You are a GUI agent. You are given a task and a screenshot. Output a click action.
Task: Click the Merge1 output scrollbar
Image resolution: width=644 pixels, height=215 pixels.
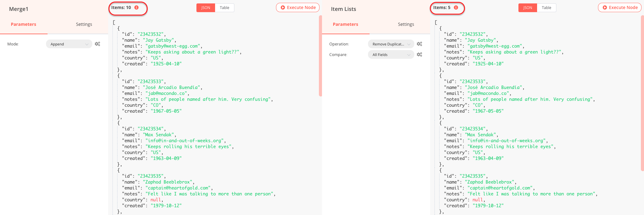(x=320, y=56)
